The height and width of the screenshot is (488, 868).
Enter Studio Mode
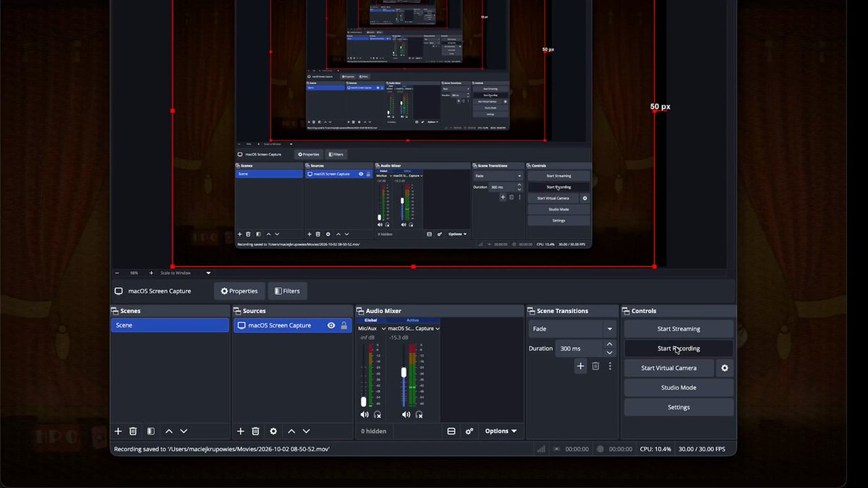click(x=678, y=388)
